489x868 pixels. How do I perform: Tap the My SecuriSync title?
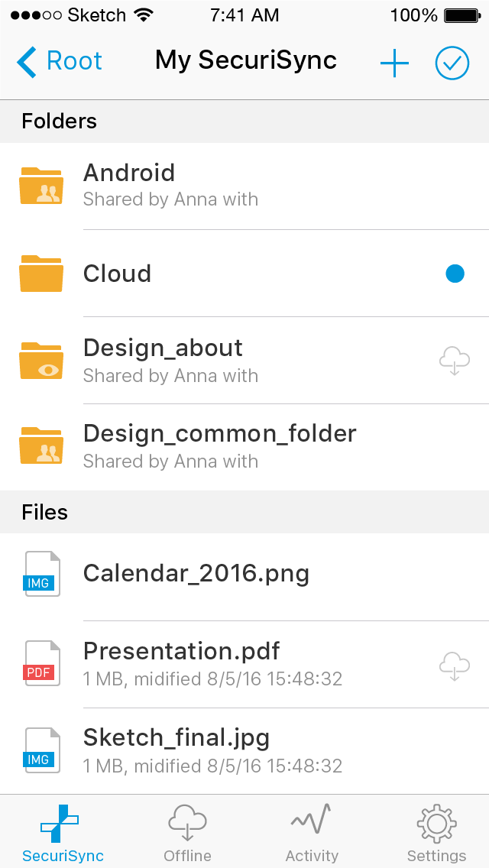pyautogui.click(x=245, y=61)
